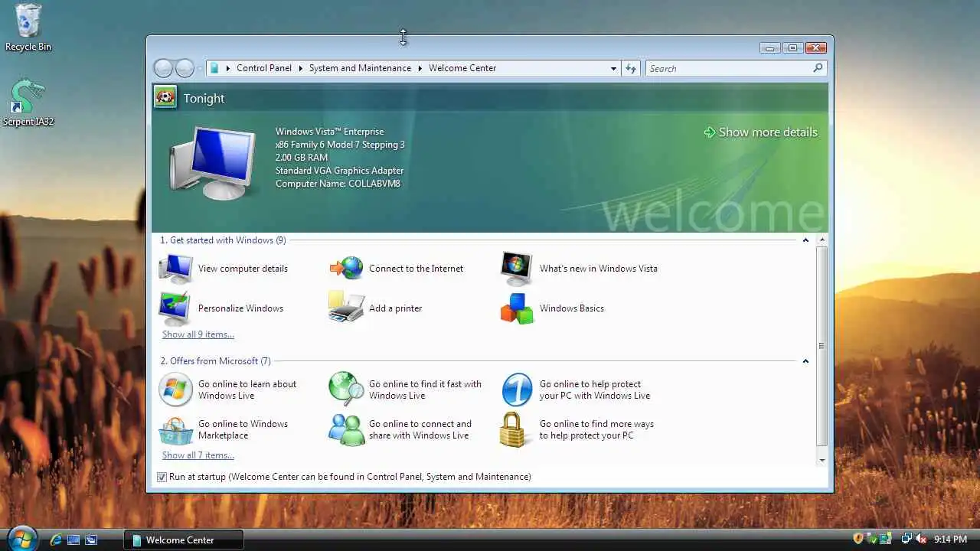Click the scrollbar down arrow
This screenshot has width=980, height=551.
(x=822, y=460)
